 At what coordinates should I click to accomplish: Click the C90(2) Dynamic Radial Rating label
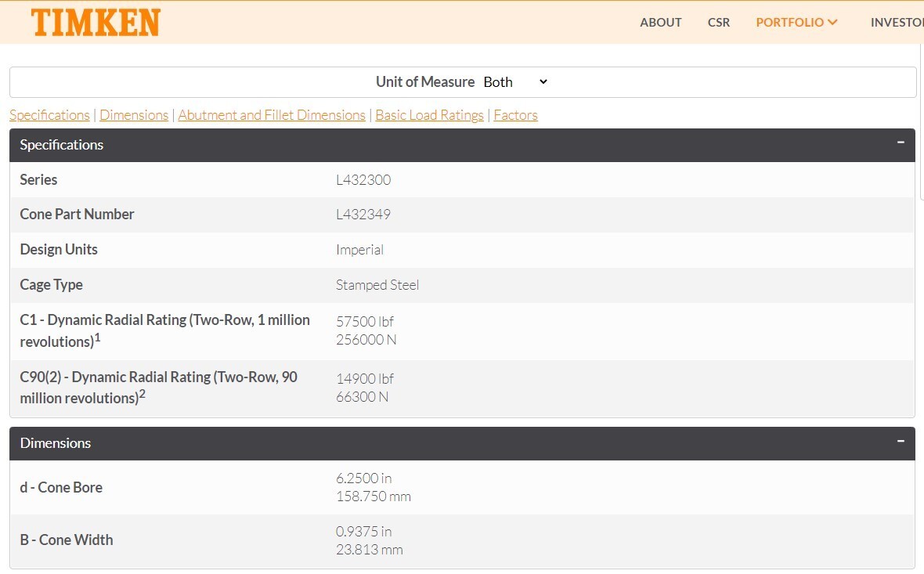(158, 388)
